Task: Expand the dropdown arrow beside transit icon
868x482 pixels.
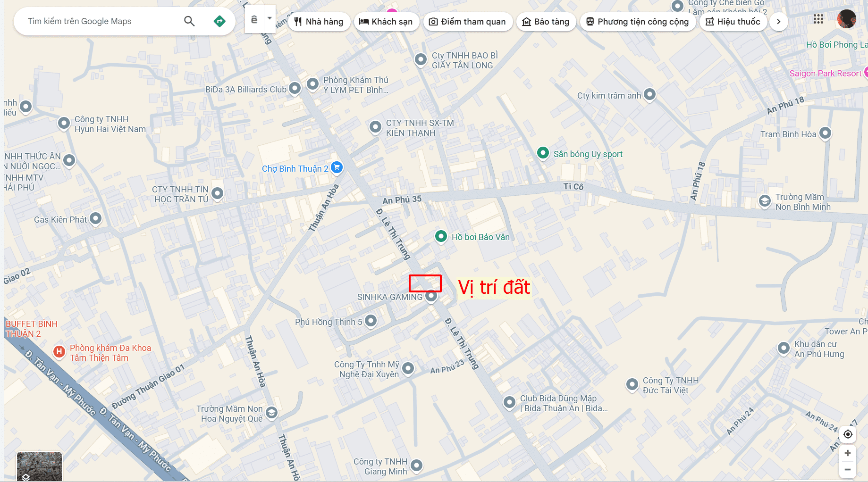Action: coord(270,19)
